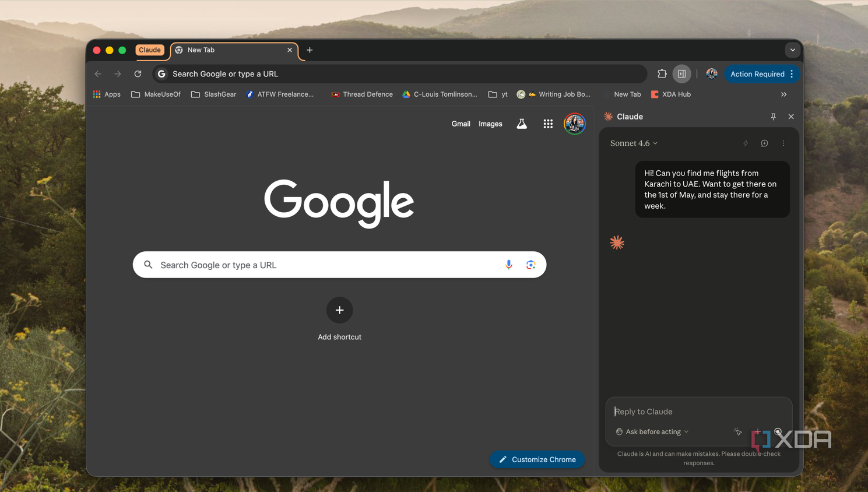
Task: Open the Chrome profile avatar in the toolbar
Action: click(x=711, y=74)
